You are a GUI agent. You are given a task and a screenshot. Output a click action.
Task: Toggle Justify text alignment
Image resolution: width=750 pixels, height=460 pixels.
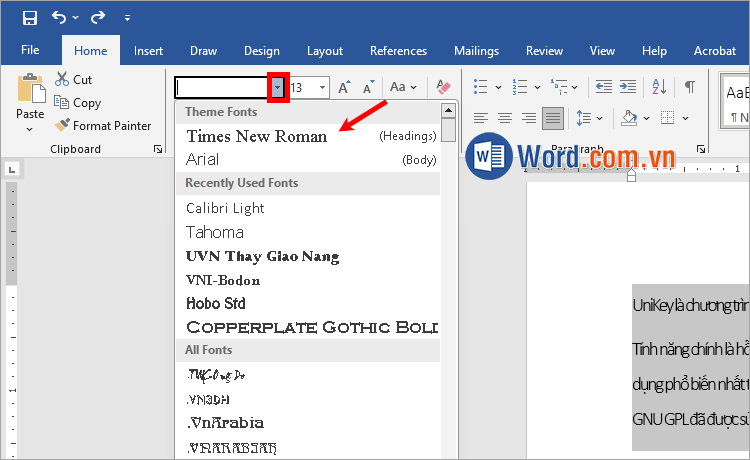click(552, 118)
